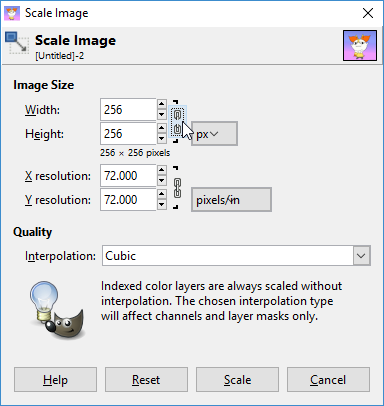Click the Reset button
Image resolution: width=384 pixels, height=406 pixels.
[146, 379]
